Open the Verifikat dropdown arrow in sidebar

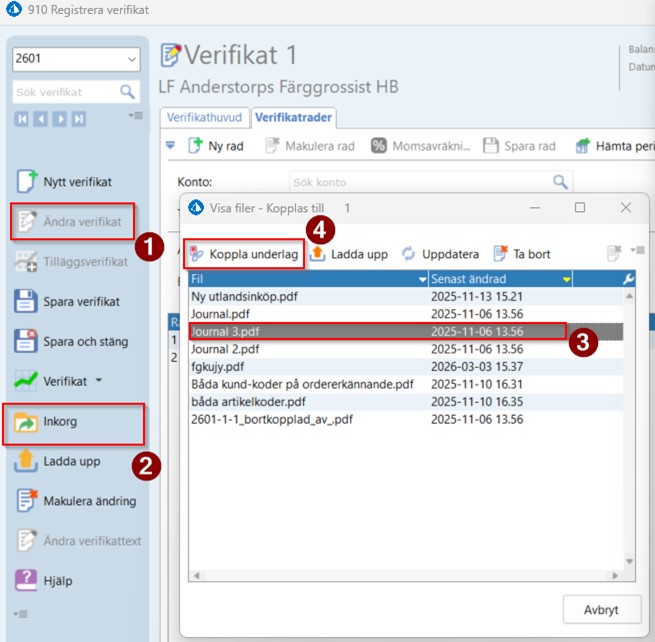pos(99,381)
